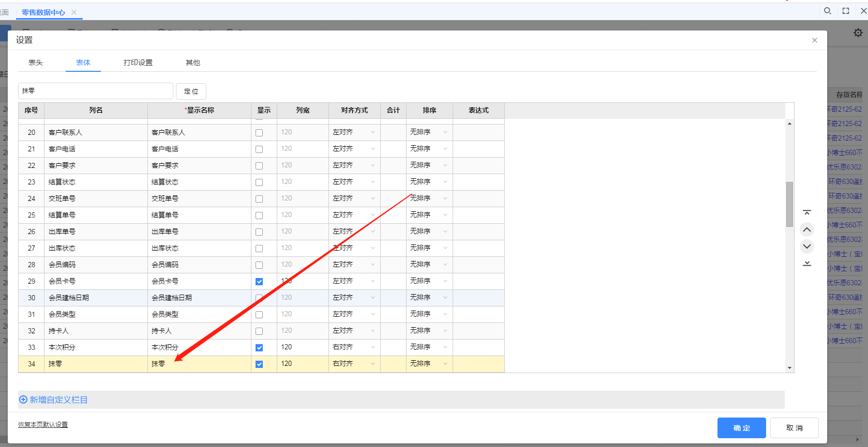The image size is (868, 447).
Task: Toggle display checkbox for 客户联系人
Action: (x=259, y=133)
